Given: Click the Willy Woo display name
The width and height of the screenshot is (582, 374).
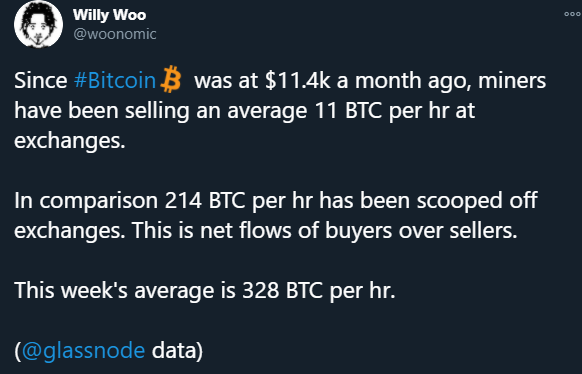Looking at the screenshot, I should click(109, 15).
